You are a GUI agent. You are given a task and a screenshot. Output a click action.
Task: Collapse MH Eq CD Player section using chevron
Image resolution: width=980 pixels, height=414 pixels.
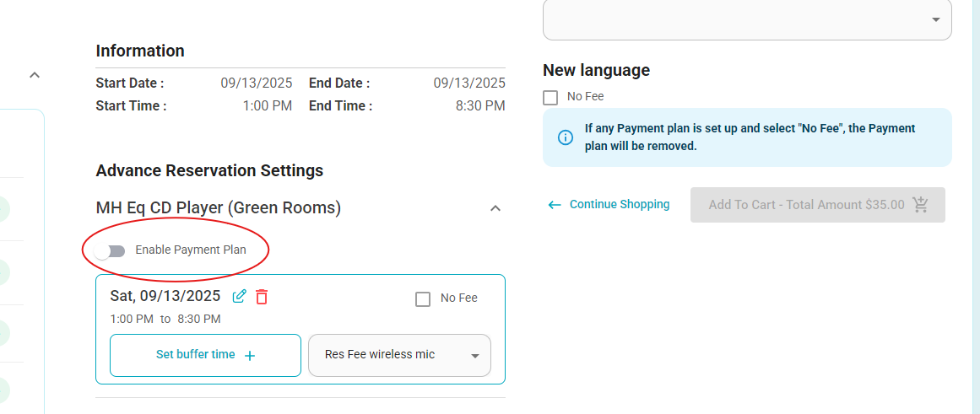point(495,208)
